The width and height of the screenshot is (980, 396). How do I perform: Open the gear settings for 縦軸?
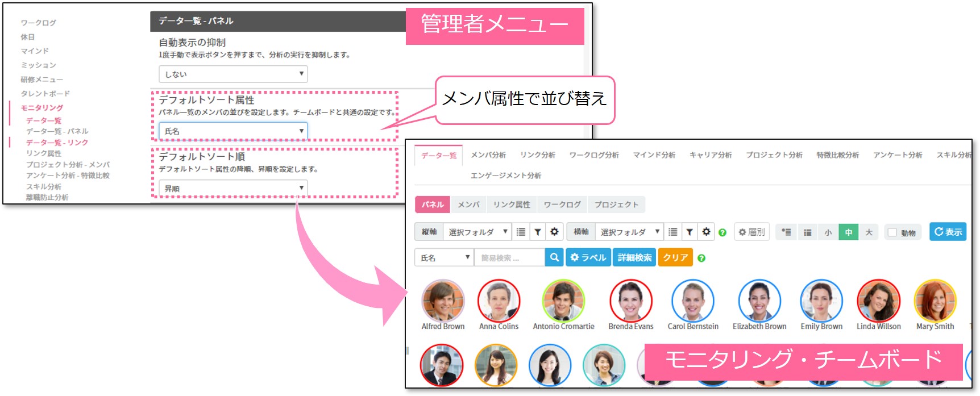(x=554, y=232)
